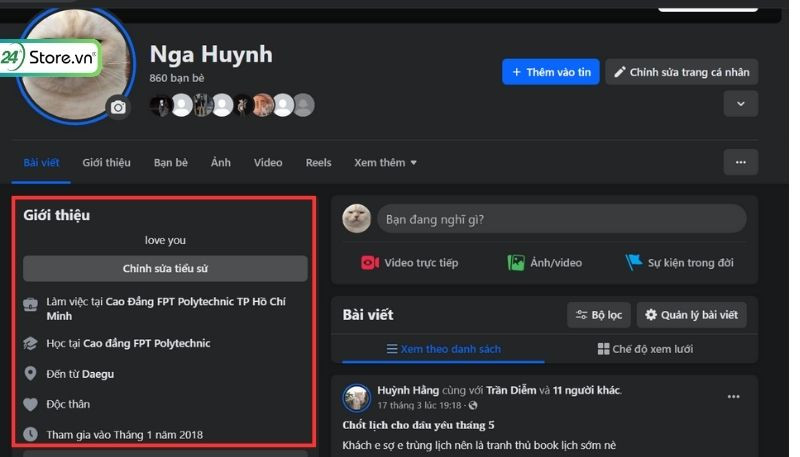Viewport: 800px width, 457px height.
Task: Open the three-dot menu beside profile tabs
Action: click(740, 162)
